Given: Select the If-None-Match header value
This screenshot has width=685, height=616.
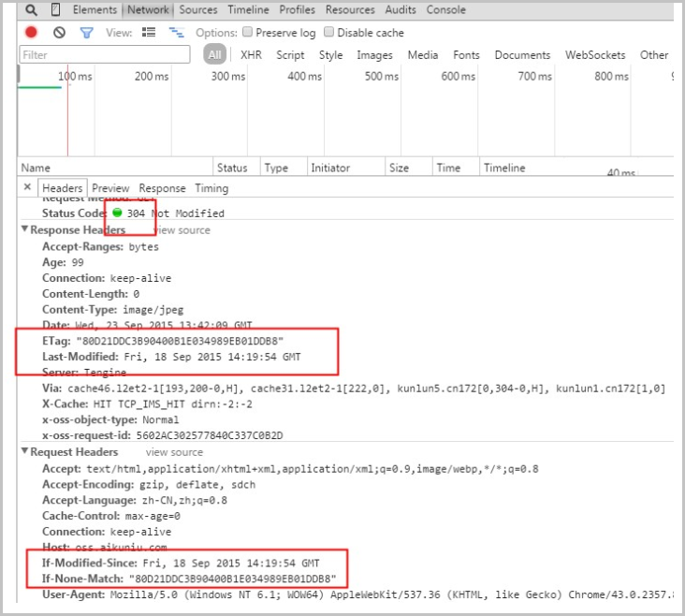Looking at the screenshot, I should coord(233,579).
